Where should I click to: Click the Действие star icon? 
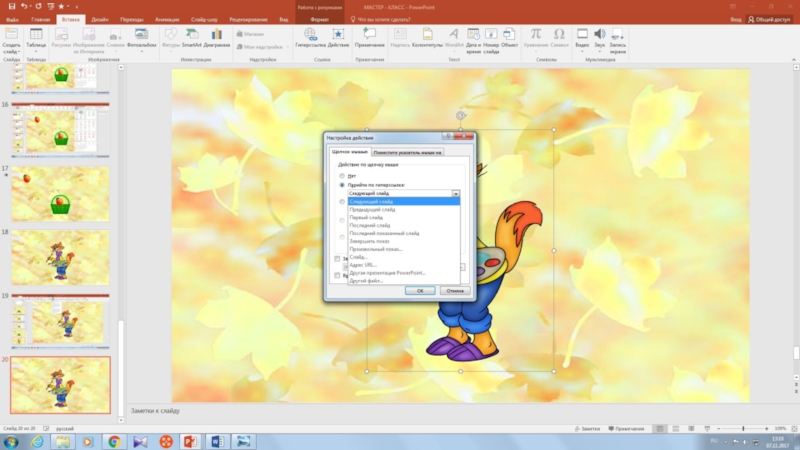[338, 36]
